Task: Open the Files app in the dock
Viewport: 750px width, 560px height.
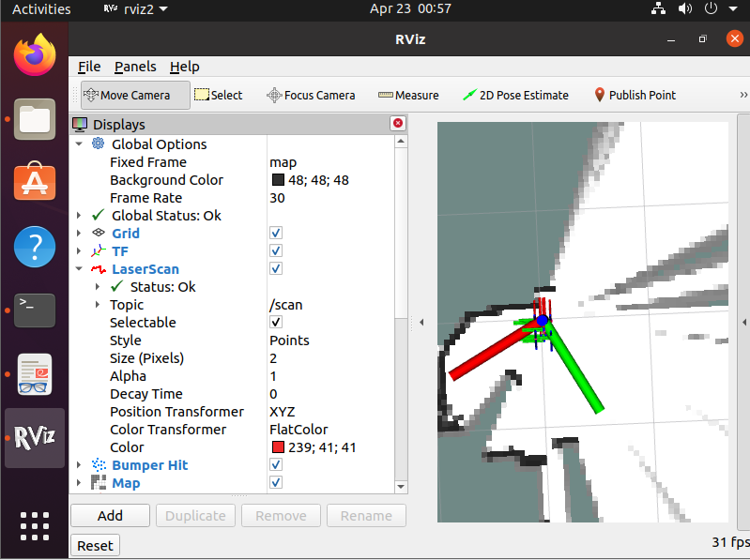Action: [x=35, y=119]
